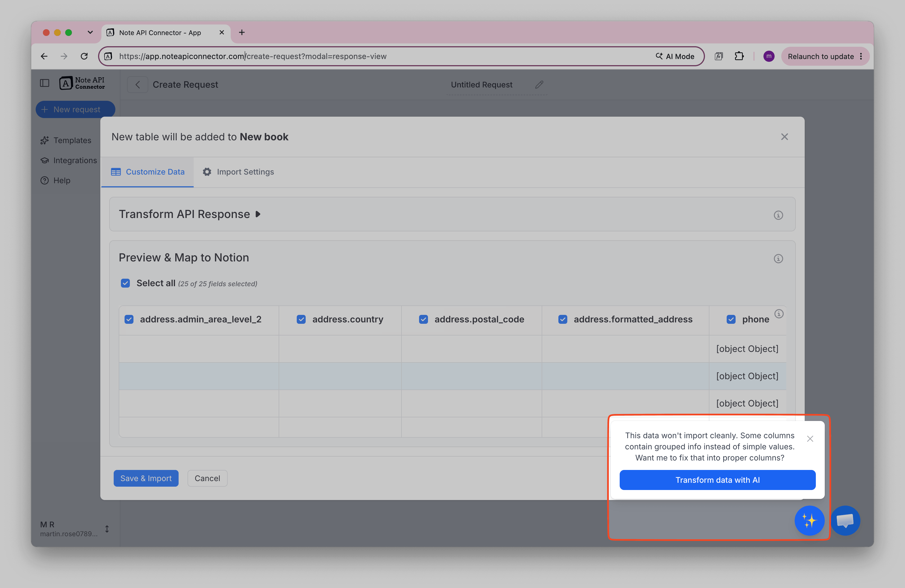Image resolution: width=905 pixels, height=588 pixels.
Task: Open Templates in the sidebar
Action: click(x=66, y=140)
